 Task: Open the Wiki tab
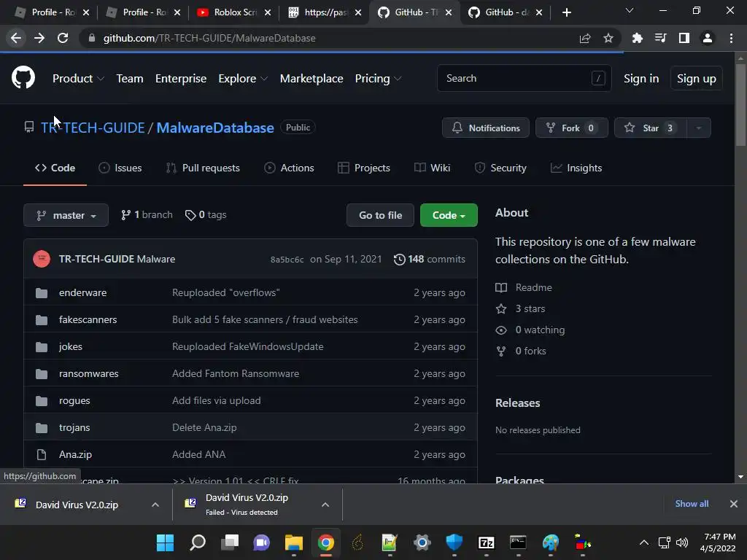(x=433, y=168)
